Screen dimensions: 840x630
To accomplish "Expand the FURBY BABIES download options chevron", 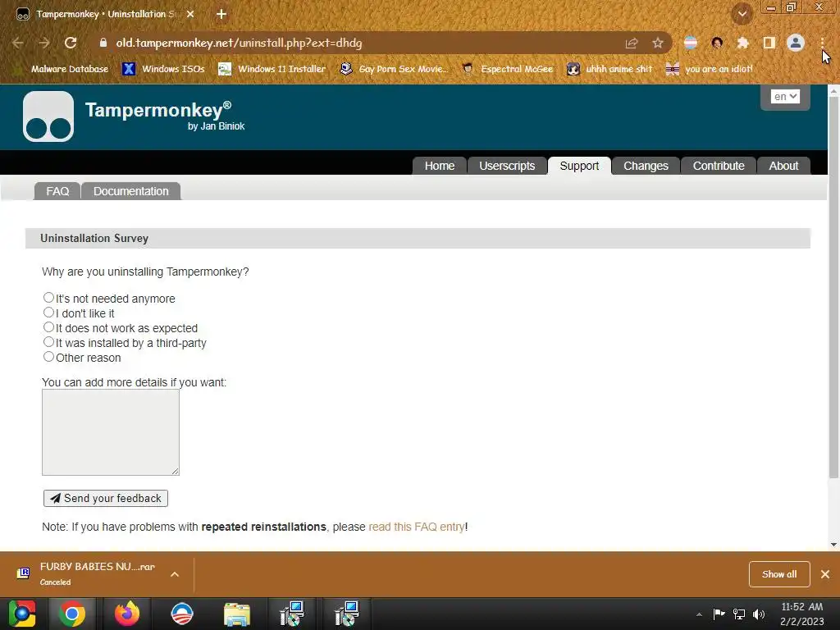I will (x=175, y=574).
